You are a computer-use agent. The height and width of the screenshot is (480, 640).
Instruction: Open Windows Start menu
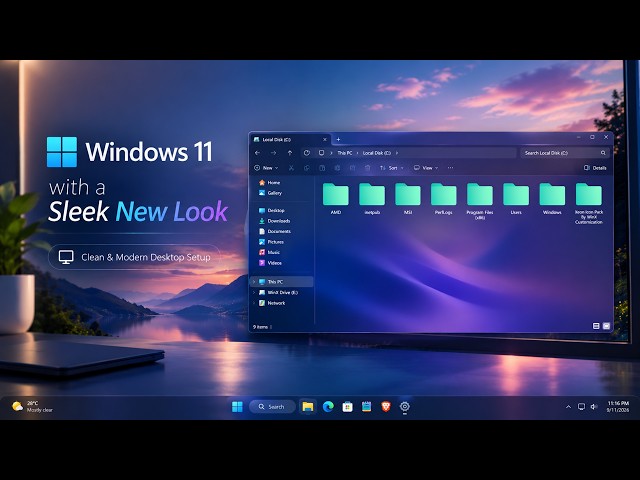(237, 407)
